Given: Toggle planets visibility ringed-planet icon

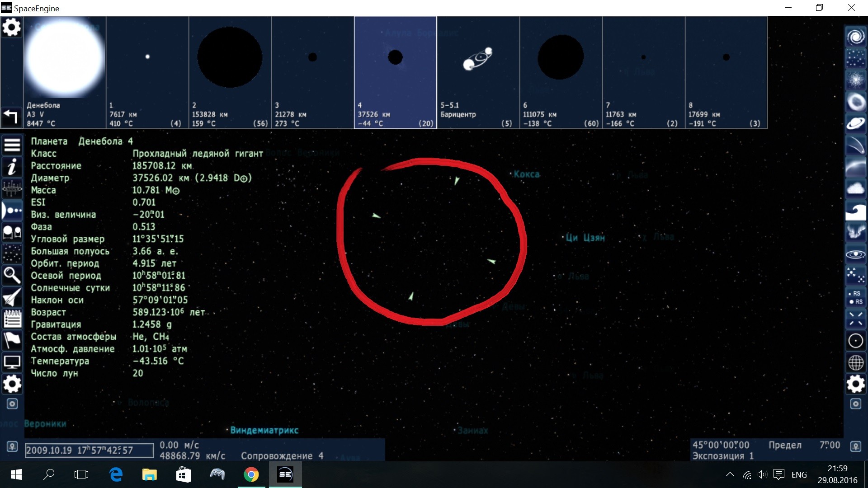Looking at the screenshot, I should pos(855,124).
